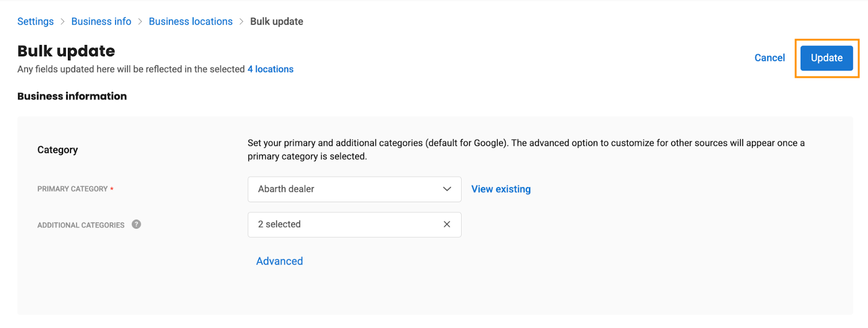Expand the Advanced category options

[279, 261]
